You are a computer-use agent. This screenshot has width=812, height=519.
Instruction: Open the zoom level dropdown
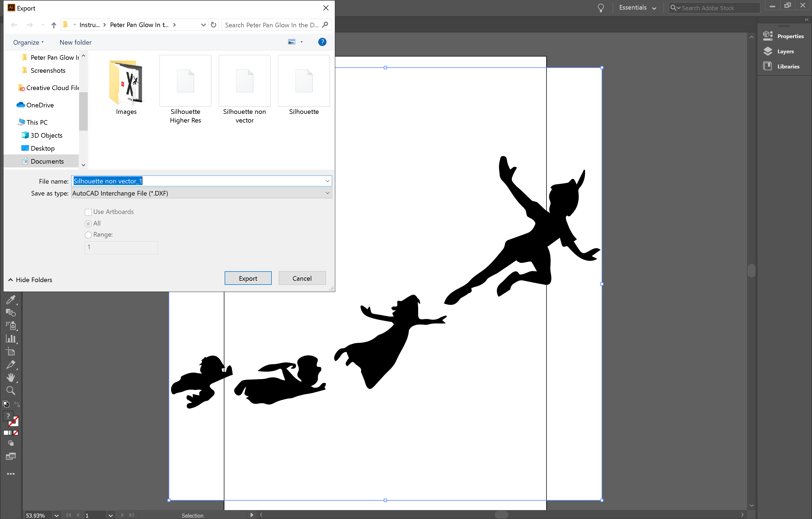56,515
